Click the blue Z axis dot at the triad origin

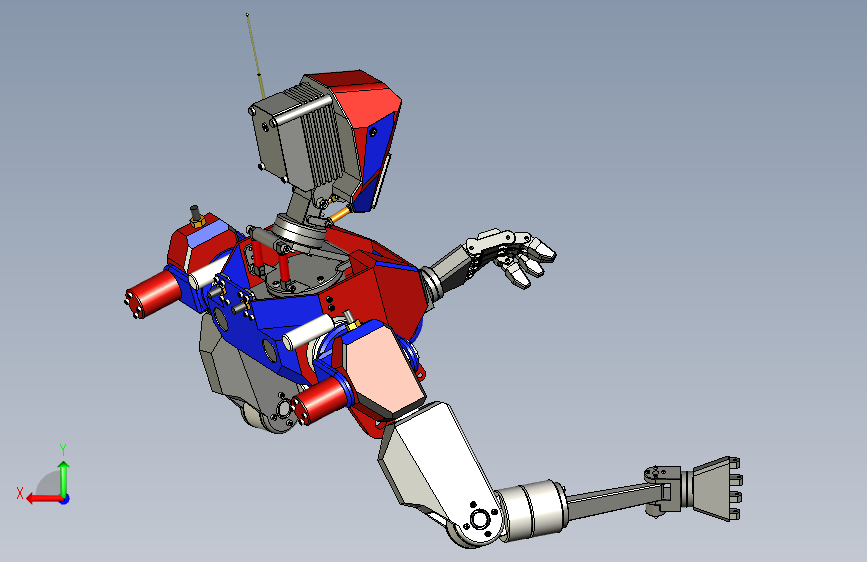[x=65, y=499]
